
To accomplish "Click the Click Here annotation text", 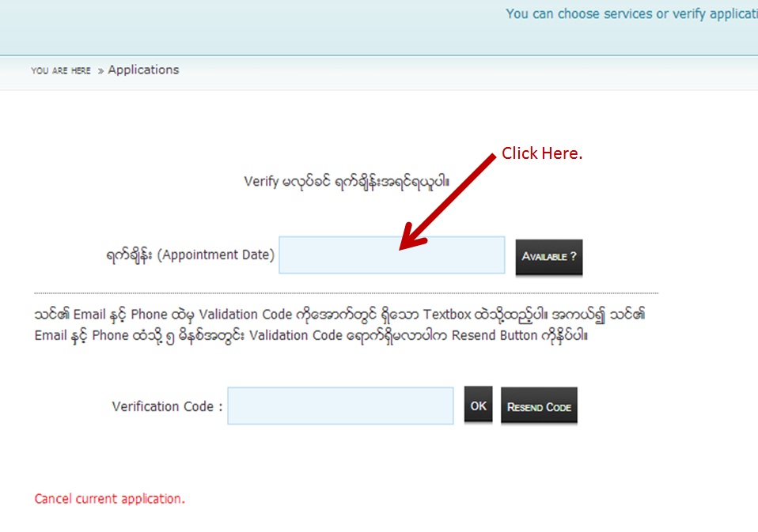I will pos(542,153).
